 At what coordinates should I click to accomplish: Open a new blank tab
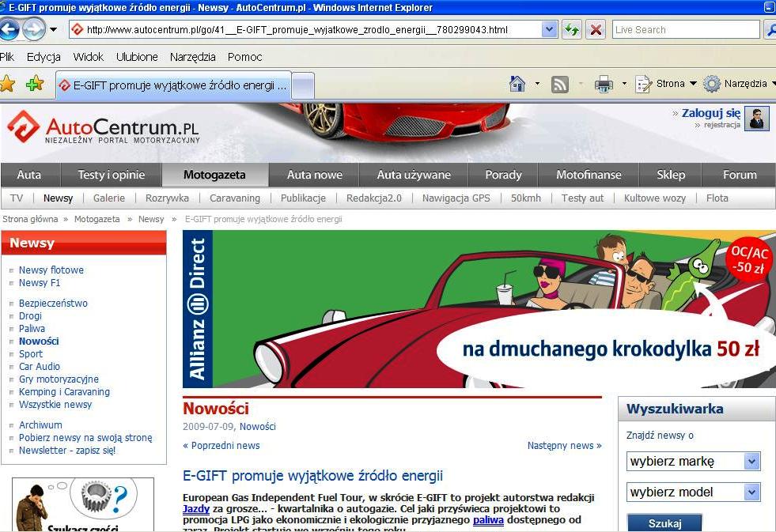pyautogui.click(x=303, y=86)
